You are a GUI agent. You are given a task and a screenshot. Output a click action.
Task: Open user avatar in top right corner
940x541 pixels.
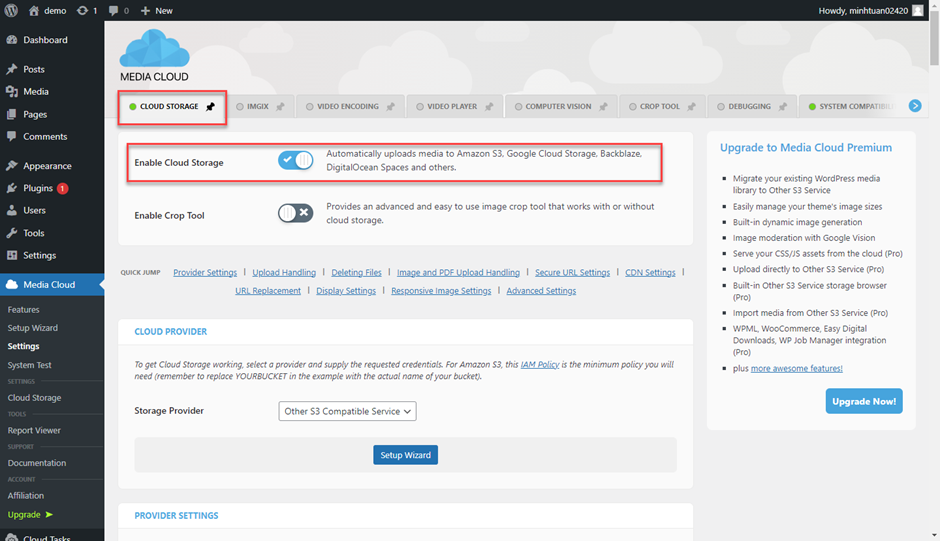[x=918, y=10]
